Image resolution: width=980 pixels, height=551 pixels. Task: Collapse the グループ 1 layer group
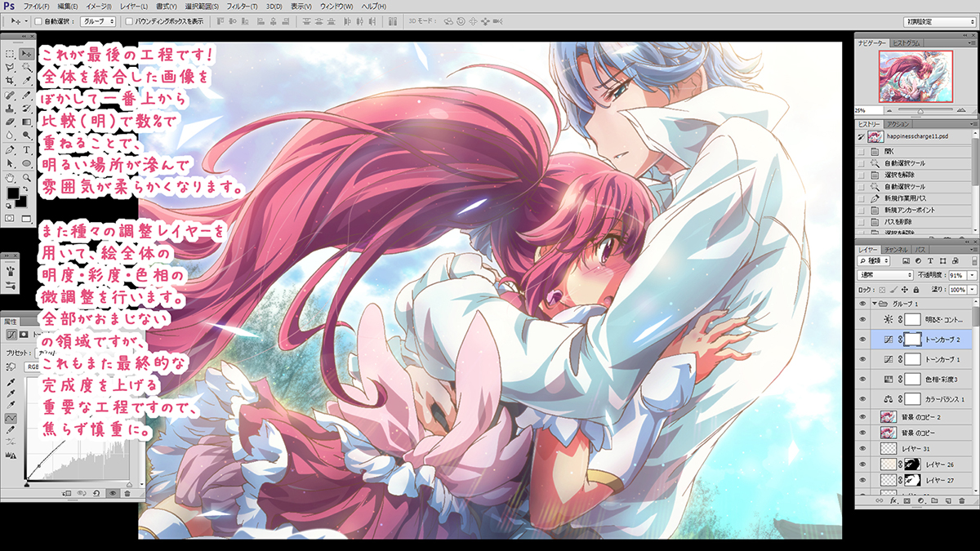[x=875, y=303]
